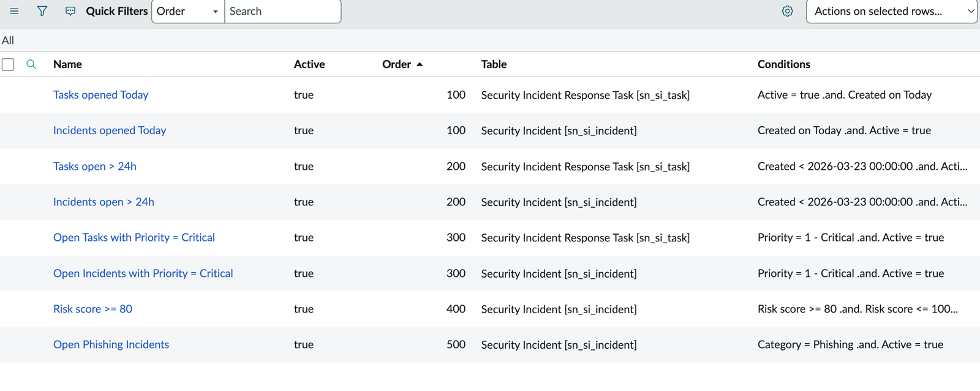Click 'Risk score >= 80 .and. Risk score <= 100...' condition
This screenshot has height=391, width=980.
tap(858, 309)
